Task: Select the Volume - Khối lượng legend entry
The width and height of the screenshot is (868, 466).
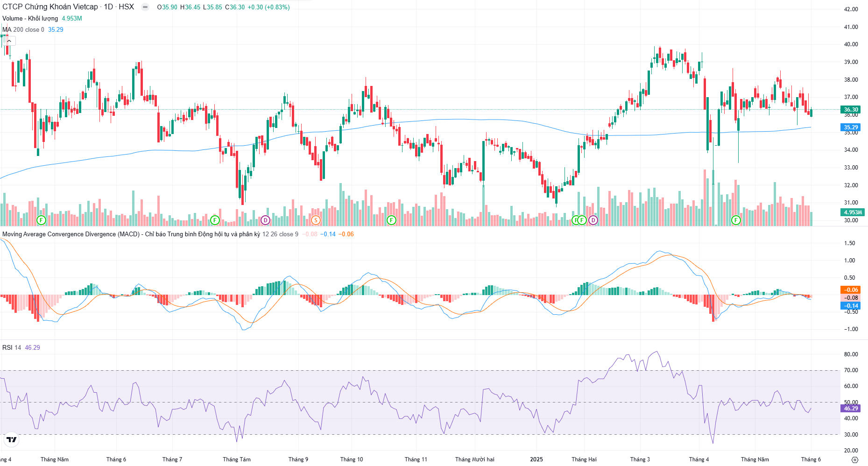Action: (30, 18)
